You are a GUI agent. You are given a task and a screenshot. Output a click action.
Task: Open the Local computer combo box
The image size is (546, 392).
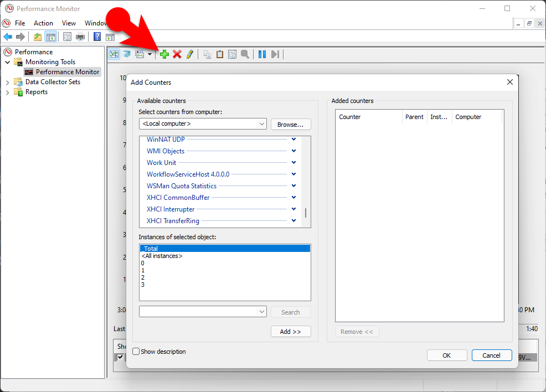(203, 123)
